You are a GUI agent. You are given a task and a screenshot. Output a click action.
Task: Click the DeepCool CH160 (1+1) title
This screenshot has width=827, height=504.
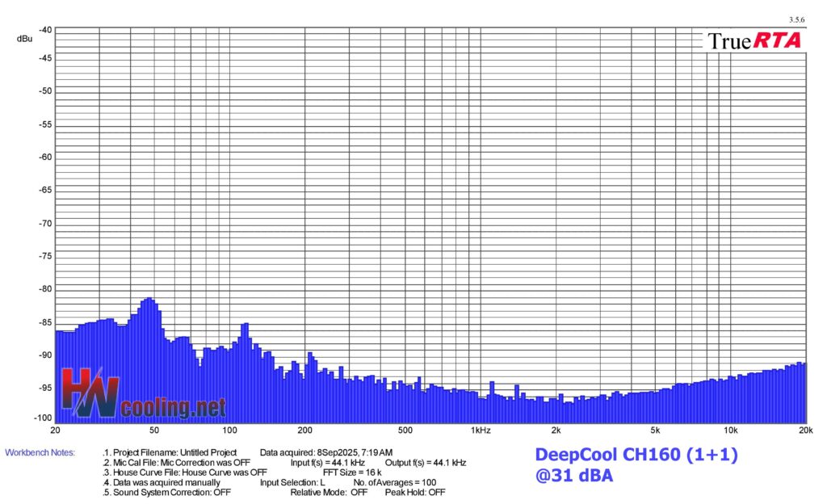point(636,455)
